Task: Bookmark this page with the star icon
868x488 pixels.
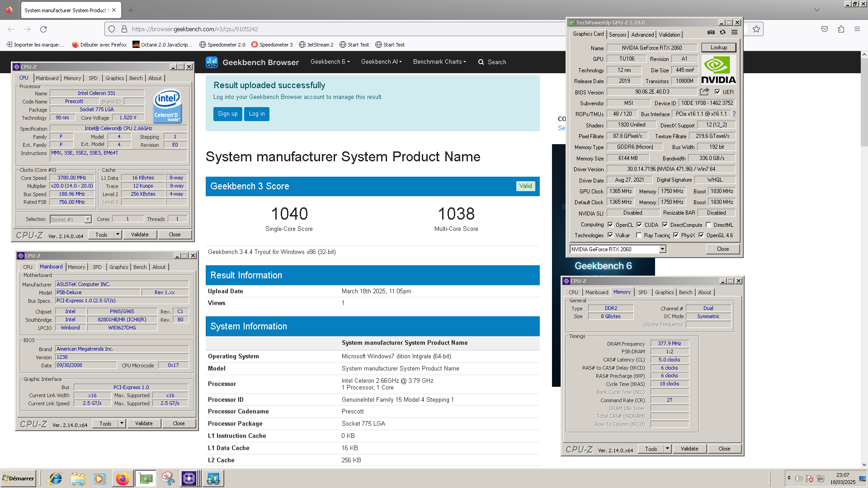Action: 756,29
